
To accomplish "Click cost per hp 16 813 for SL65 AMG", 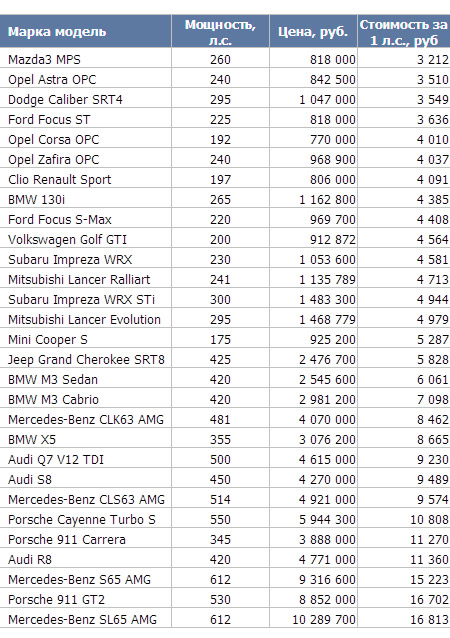I will click(x=429, y=619).
